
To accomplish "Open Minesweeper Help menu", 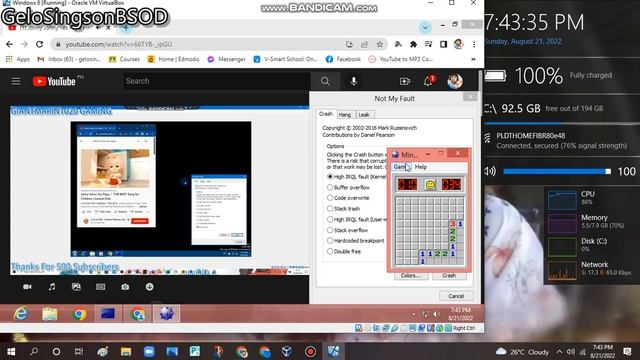I will click(x=420, y=167).
